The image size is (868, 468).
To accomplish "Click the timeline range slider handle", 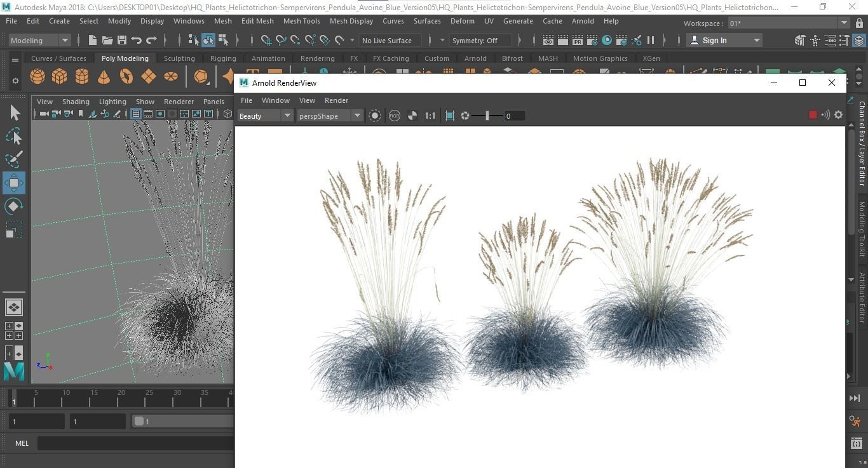I will coord(139,421).
